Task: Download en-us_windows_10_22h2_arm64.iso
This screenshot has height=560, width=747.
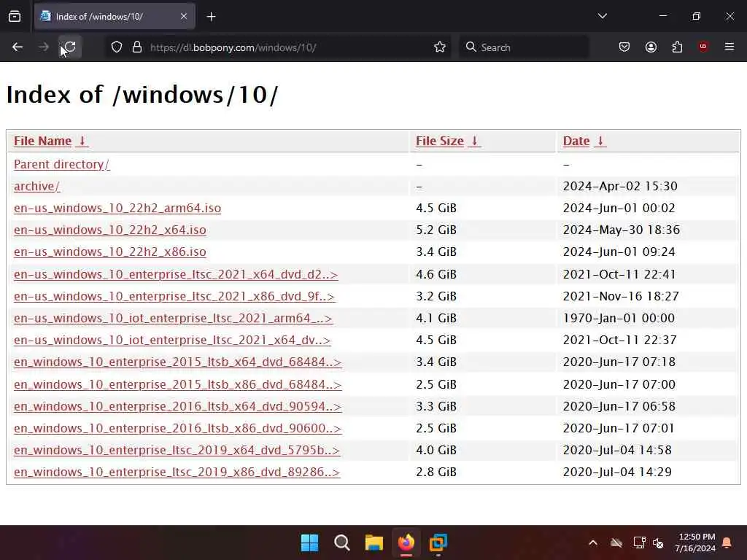Action: 117,208
